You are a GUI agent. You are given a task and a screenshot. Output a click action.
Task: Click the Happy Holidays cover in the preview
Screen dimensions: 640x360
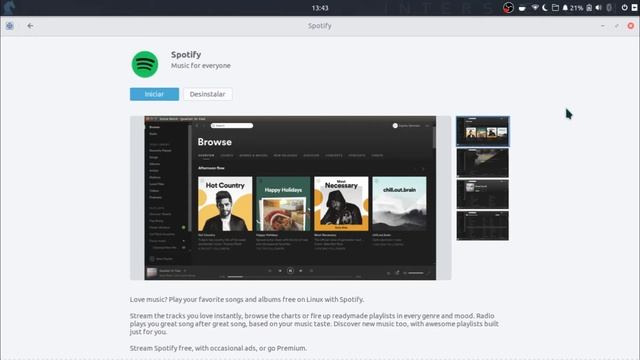point(283,204)
